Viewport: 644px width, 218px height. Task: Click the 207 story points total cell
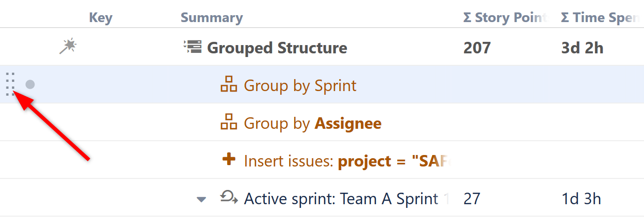pyautogui.click(x=477, y=47)
